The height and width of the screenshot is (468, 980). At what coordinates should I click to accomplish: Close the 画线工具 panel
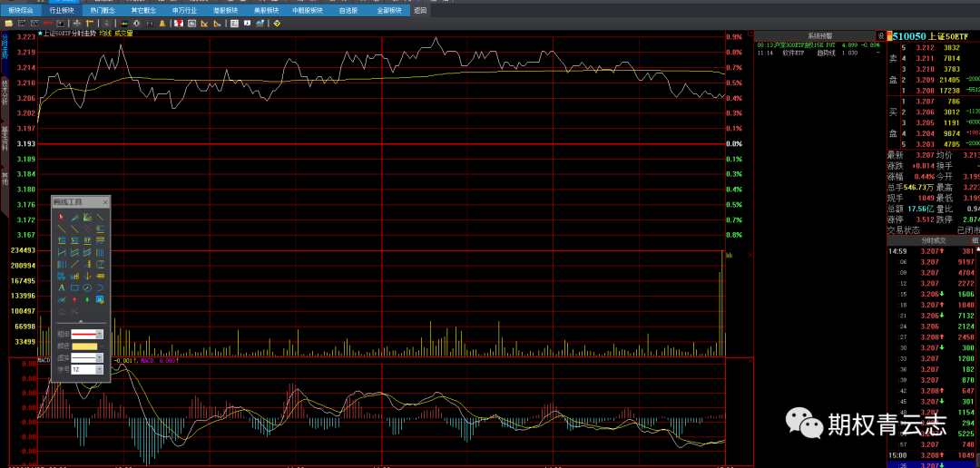point(105,201)
